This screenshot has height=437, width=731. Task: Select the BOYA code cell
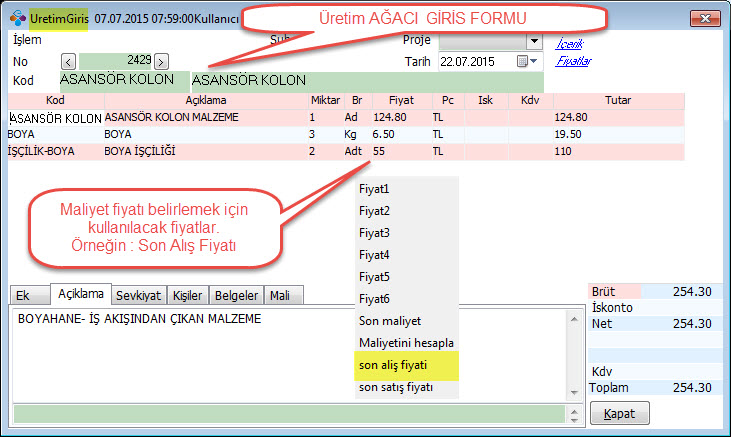(x=55, y=134)
